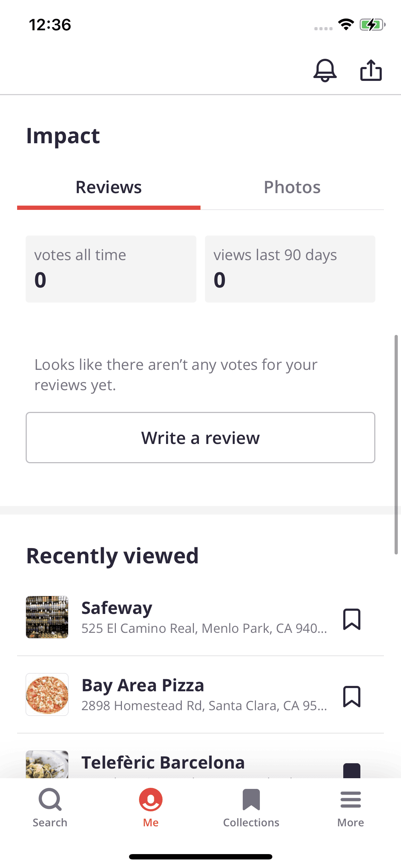
Task: Click the vertical scrollbar indicator
Action: tap(396, 444)
